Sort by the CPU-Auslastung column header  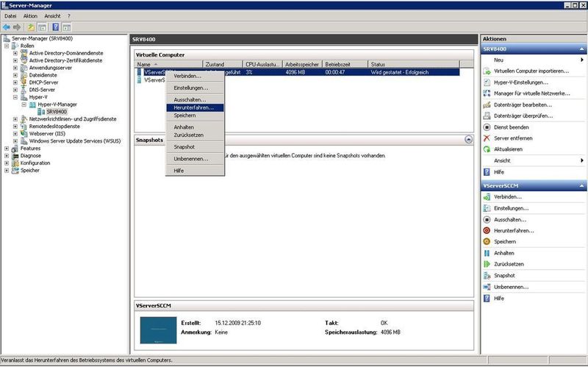(262, 65)
